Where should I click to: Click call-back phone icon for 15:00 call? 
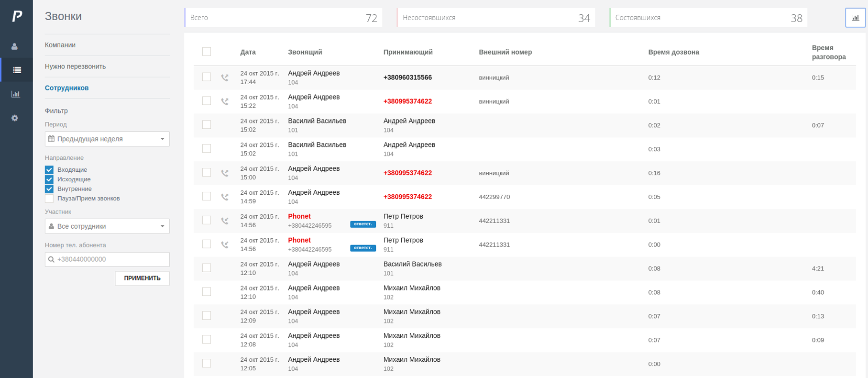coord(225,173)
